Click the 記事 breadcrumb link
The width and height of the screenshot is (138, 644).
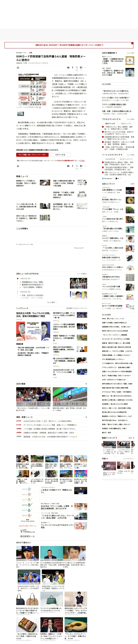(x=31, y=53)
